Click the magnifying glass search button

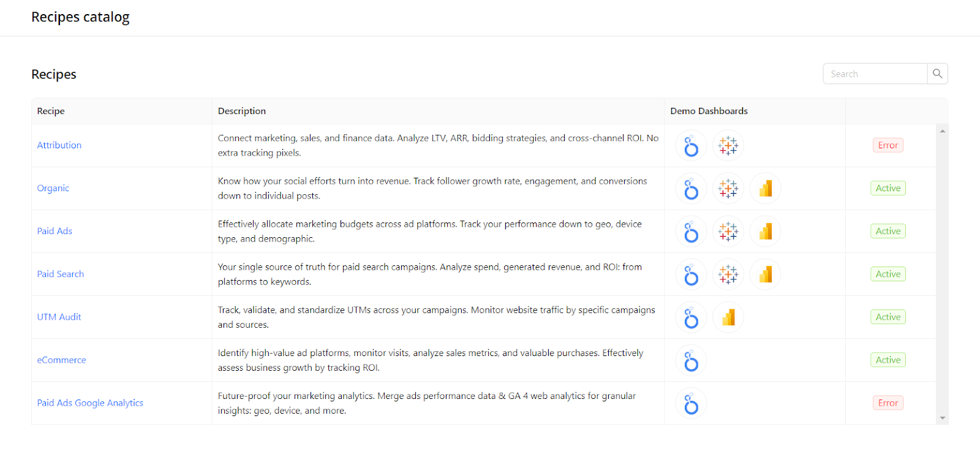tap(937, 74)
